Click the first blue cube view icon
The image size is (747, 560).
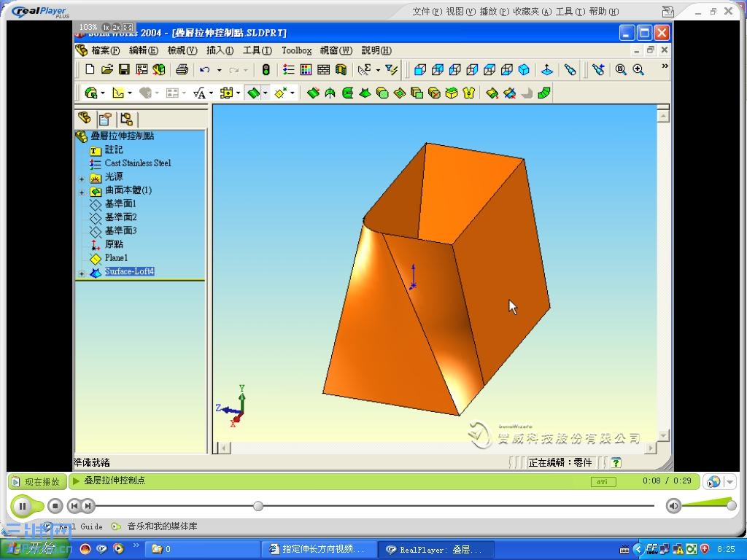click(x=419, y=70)
